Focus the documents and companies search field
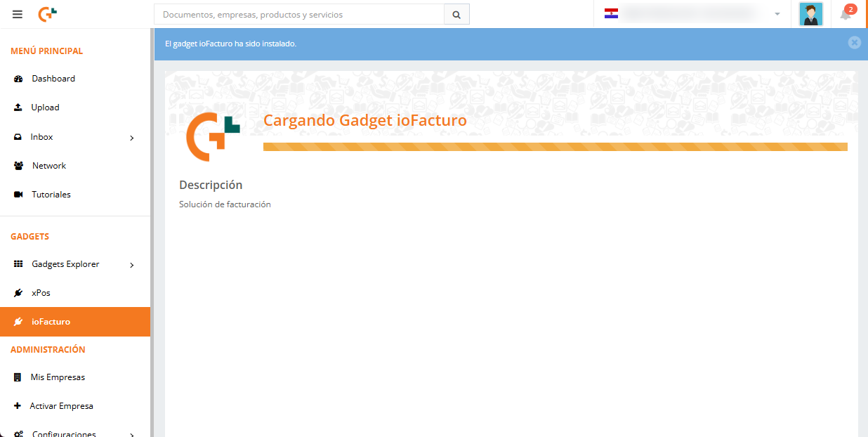 (299, 14)
